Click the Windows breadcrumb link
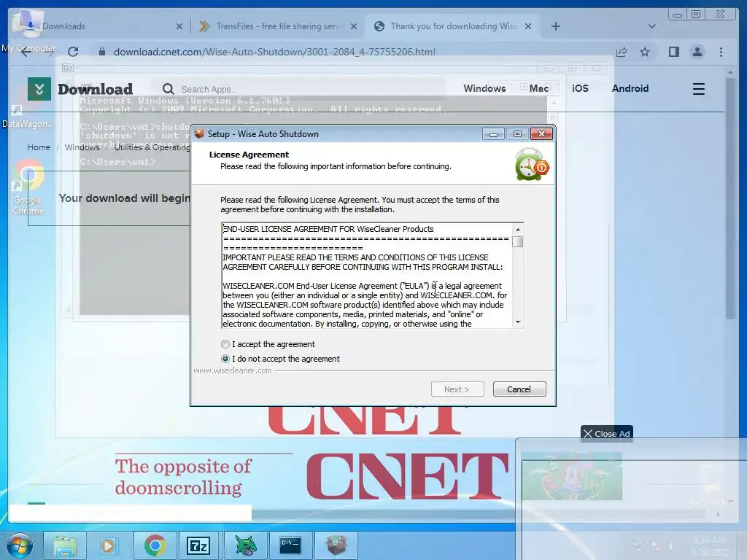The width and height of the screenshot is (747, 560). click(82, 147)
